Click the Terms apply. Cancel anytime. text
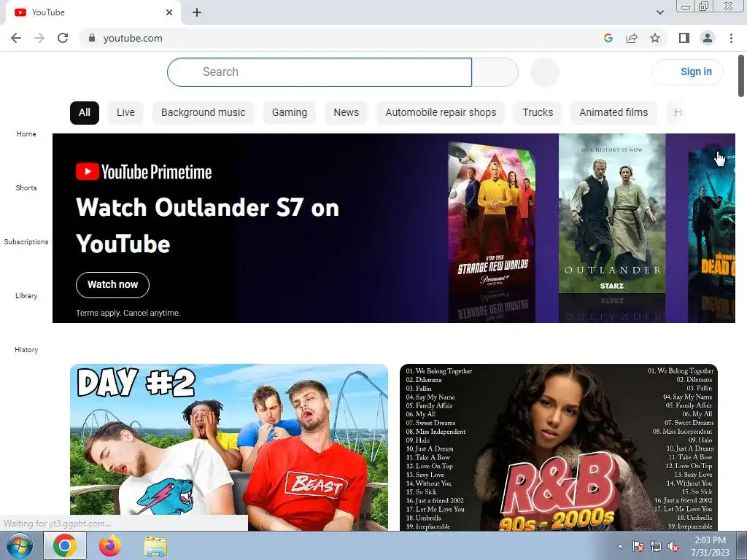The image size is (747, 560). tap(128, 313)
